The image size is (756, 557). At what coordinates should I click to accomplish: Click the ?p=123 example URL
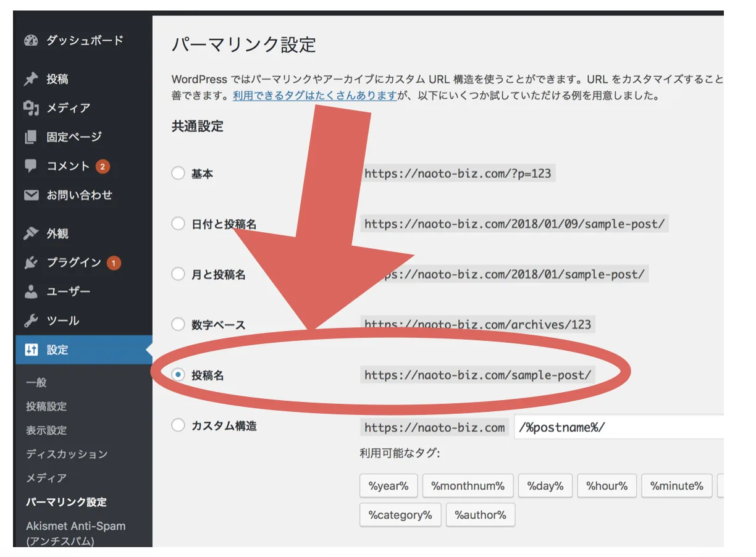point(458,174)
